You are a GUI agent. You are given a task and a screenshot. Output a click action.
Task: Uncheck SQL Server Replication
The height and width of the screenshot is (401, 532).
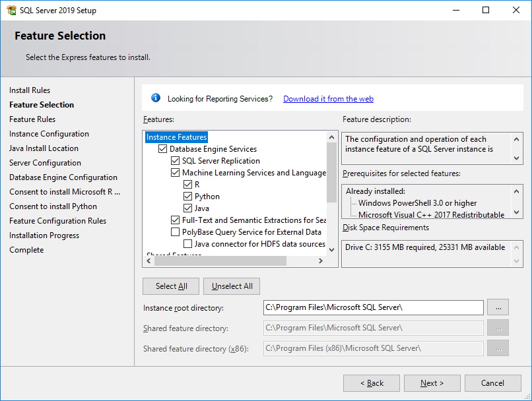click(175, 161)
